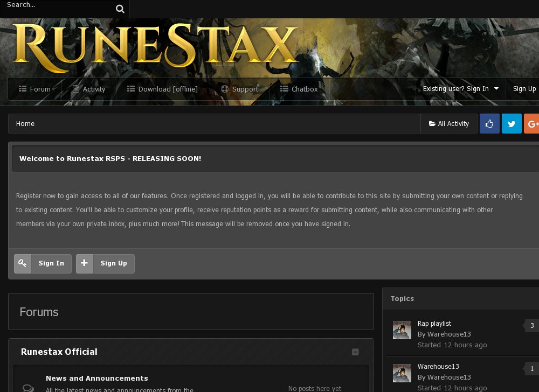Click Warehouse13's avatar thumbnail
This screenshot has width=539, height=392.
[402, 330]
